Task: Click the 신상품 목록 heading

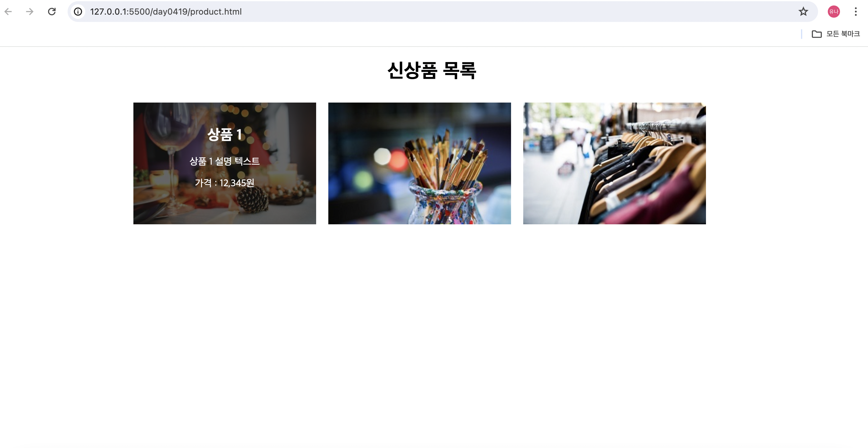Action: point(432,70)
